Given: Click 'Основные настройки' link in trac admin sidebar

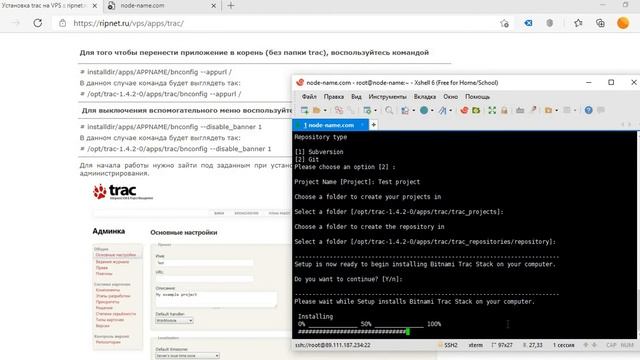Looking at the screenshot, I should click(116, 255).
